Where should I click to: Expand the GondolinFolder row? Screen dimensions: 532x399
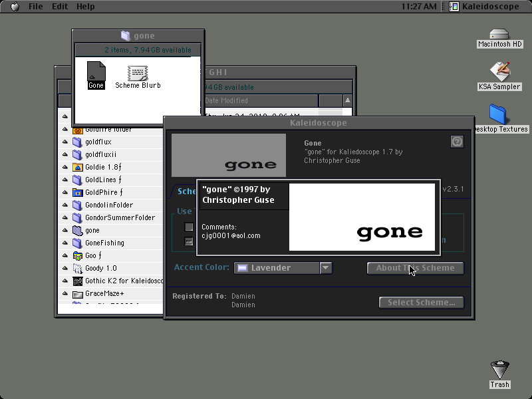click(65, 205)
